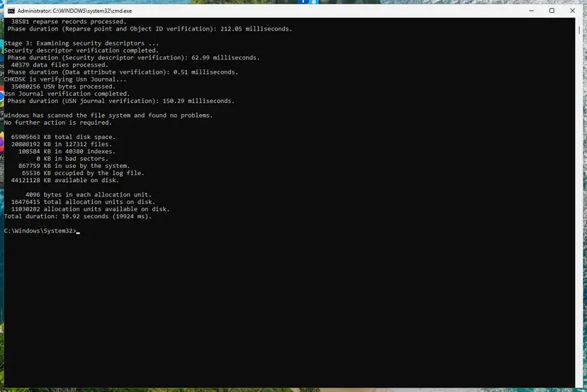Click '16476415 total allocation units on disk.' line
587x392 pixels.
tap(83, 202)
